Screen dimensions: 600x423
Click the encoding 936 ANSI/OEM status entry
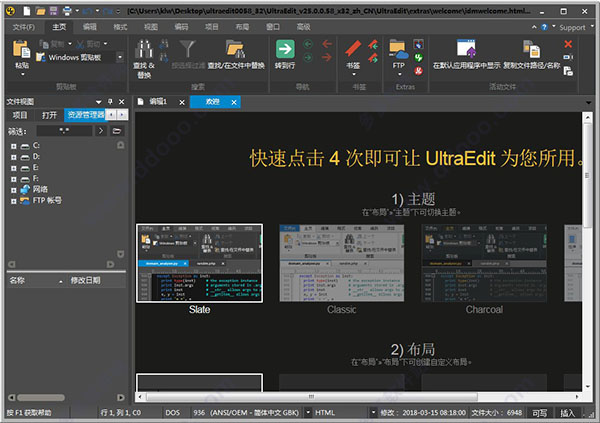246,413
